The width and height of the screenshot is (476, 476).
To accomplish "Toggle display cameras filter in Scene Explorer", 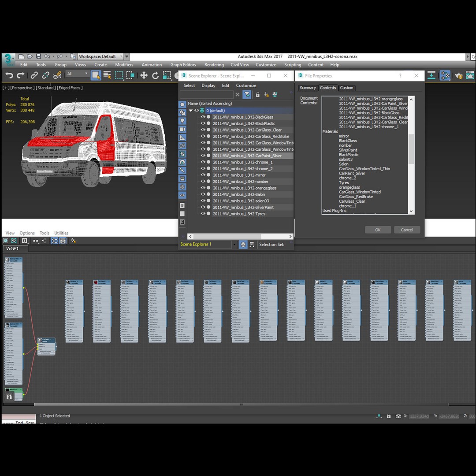I will (x=182, y=129).
